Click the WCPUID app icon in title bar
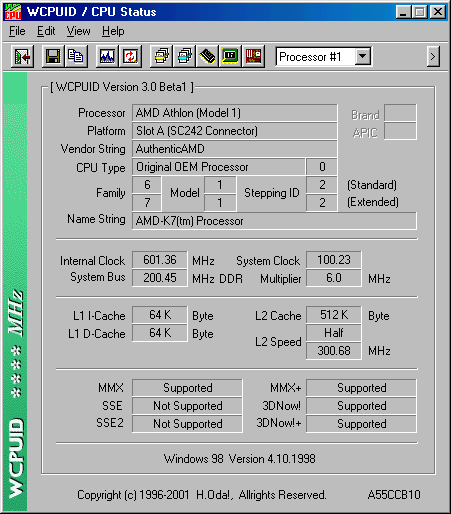This screenshot has width=451, height=514. [x=13, y=12]
